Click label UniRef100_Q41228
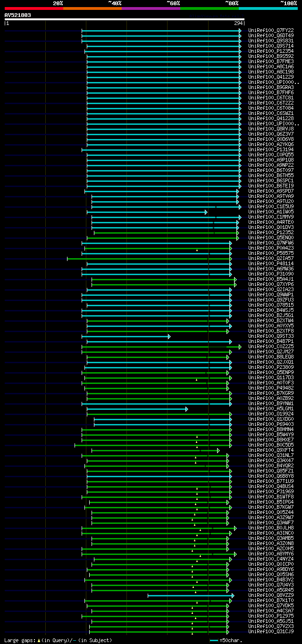This screenshot has width=302, height=644. coord(271,118)
